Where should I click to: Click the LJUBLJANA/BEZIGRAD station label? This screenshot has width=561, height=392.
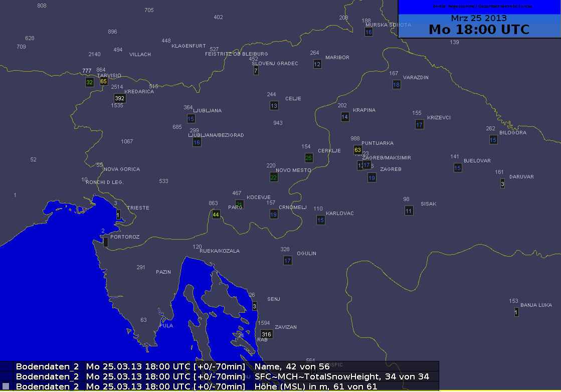216,135
